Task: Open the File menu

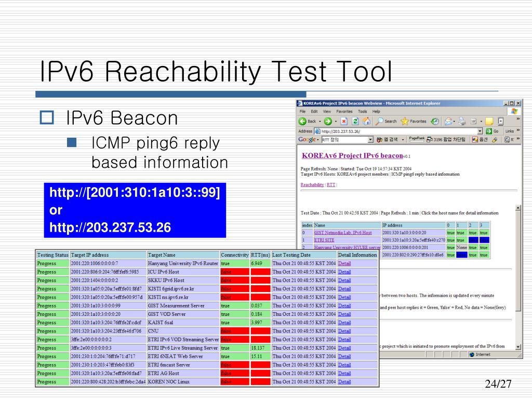Action: 303,111
